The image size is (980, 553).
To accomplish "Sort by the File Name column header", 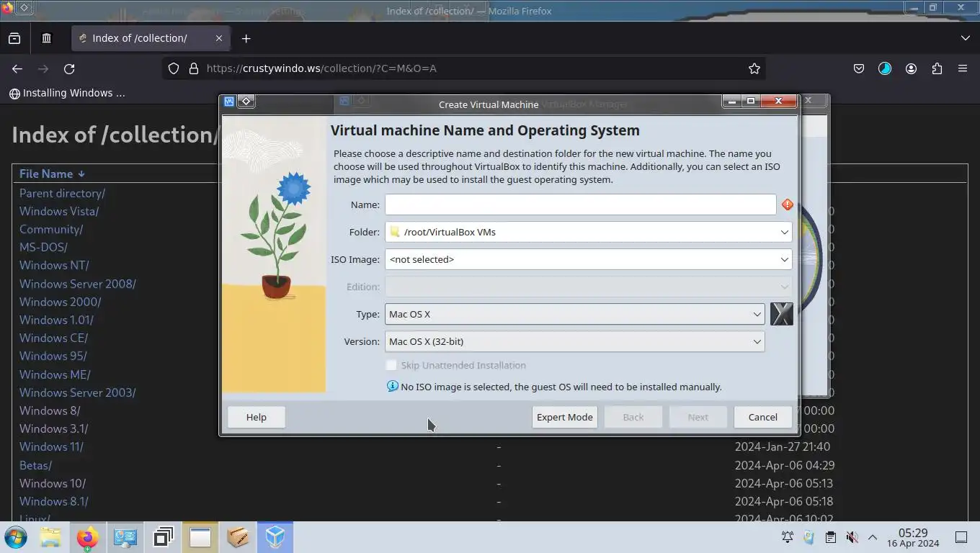I will (x=52, y=174).
